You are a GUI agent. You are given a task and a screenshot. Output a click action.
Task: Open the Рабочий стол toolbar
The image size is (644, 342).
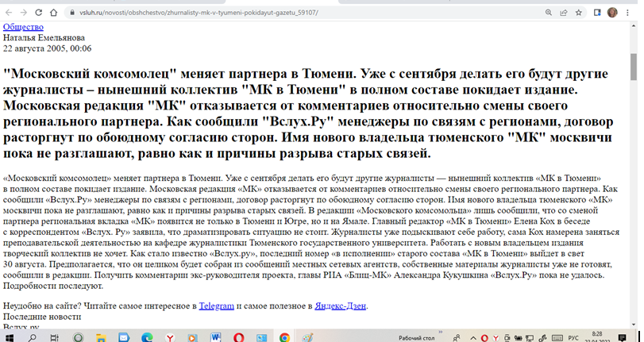[x=416, y=338]
